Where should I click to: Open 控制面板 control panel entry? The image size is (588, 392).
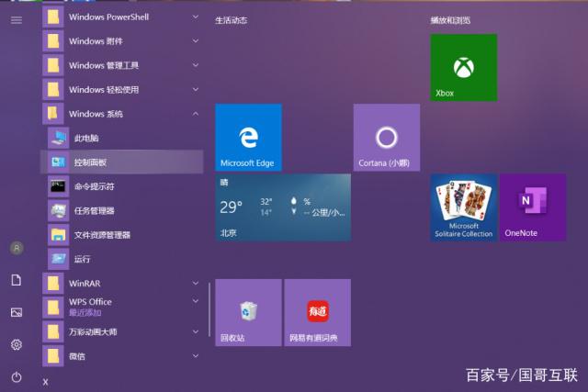point(122,162)
